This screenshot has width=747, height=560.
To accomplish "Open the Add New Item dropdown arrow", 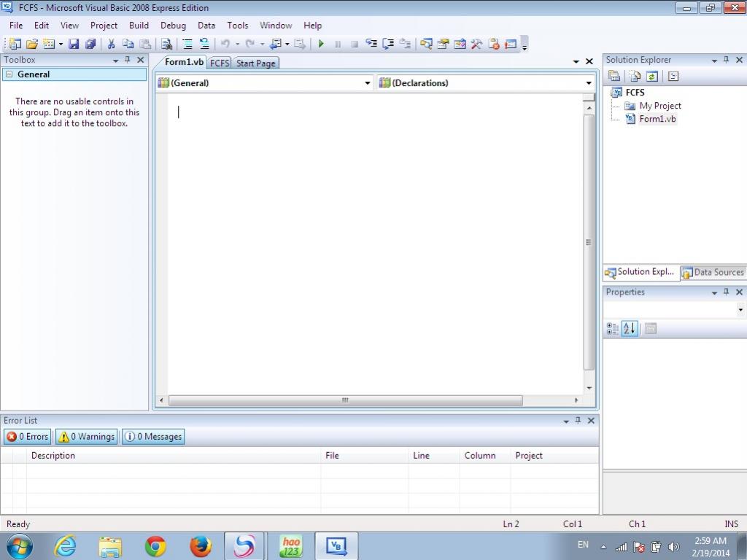I will (61, 44).
